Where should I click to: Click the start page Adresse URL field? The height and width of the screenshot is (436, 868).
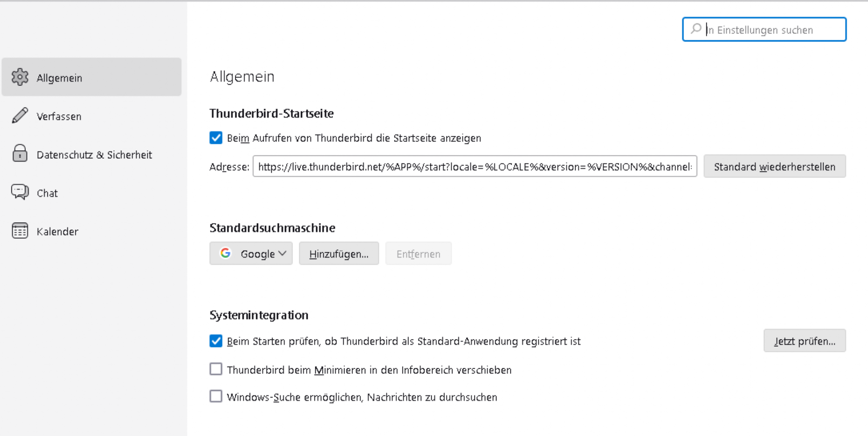click(x=474, y=166)
